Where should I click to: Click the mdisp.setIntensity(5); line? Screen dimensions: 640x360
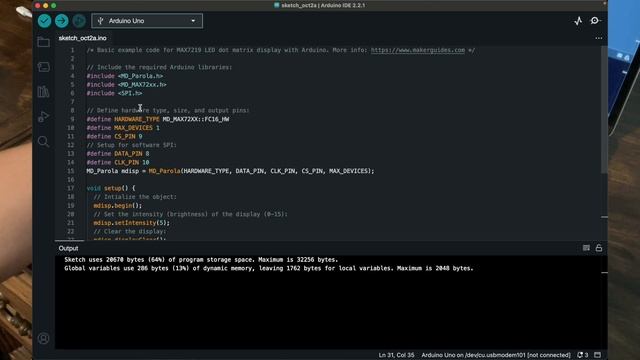pyautogui.click(x=131, y=223)
